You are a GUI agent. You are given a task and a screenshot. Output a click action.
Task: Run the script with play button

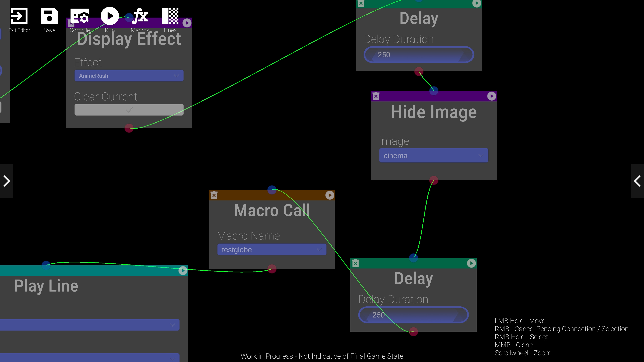(x=110, y=16)
